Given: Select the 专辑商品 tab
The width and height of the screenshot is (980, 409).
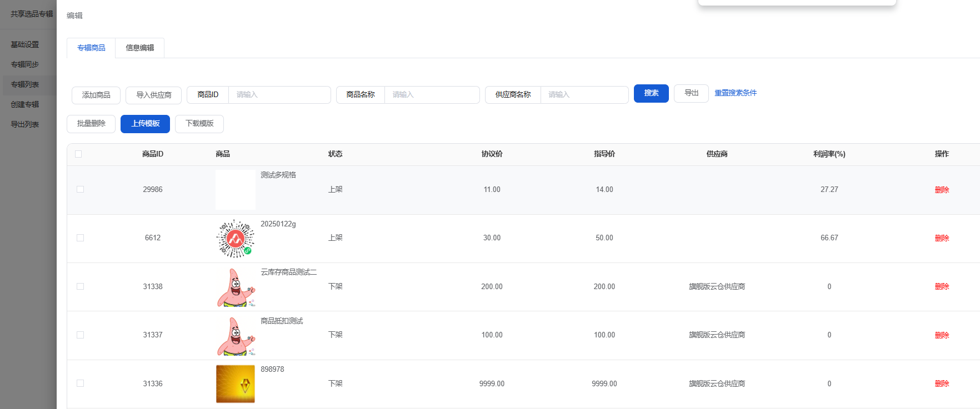Looking at the screenshot, I should (91, 48).
